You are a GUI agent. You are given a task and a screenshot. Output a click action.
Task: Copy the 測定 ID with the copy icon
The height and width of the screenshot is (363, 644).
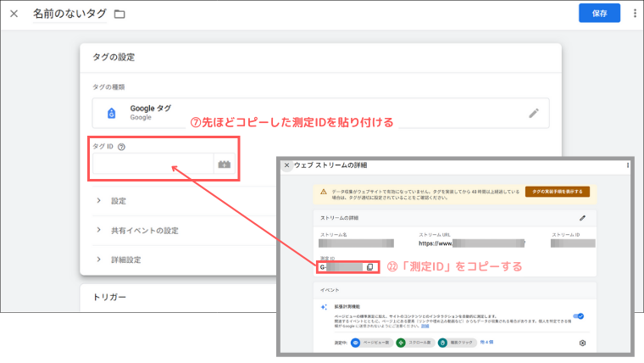[x=370, y=267]
